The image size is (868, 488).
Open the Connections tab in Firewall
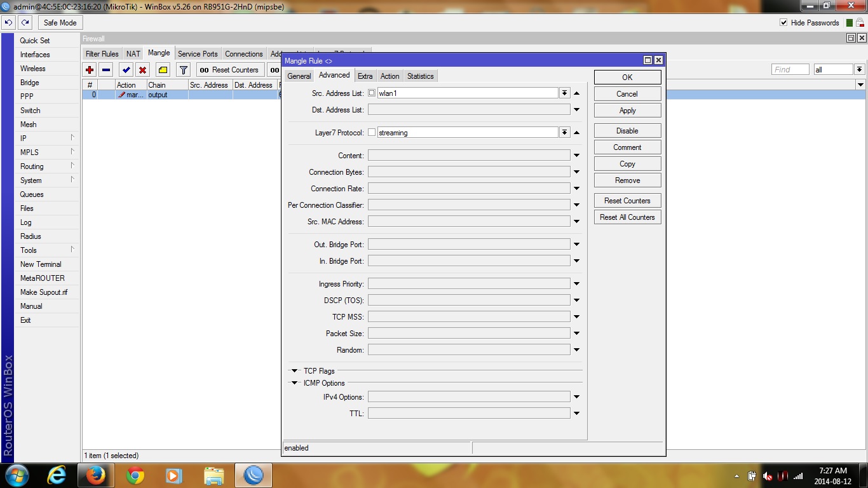(x=244, y=54)
